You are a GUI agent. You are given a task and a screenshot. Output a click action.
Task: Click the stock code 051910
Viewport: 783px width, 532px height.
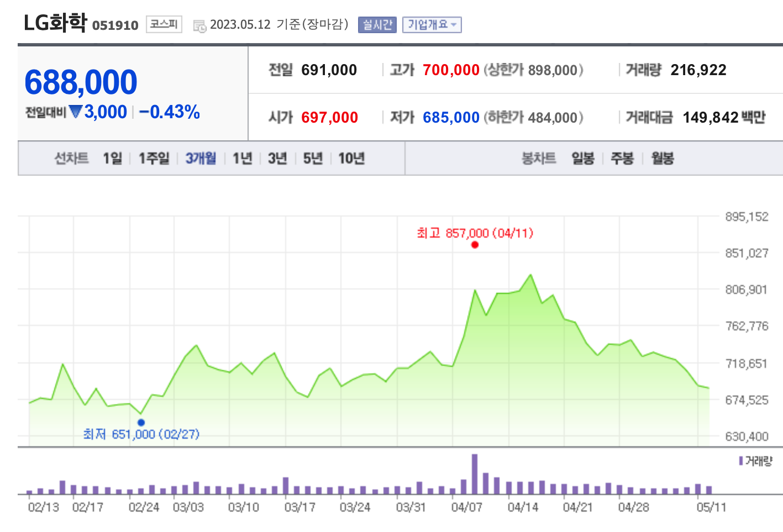[x=115, y=25]
